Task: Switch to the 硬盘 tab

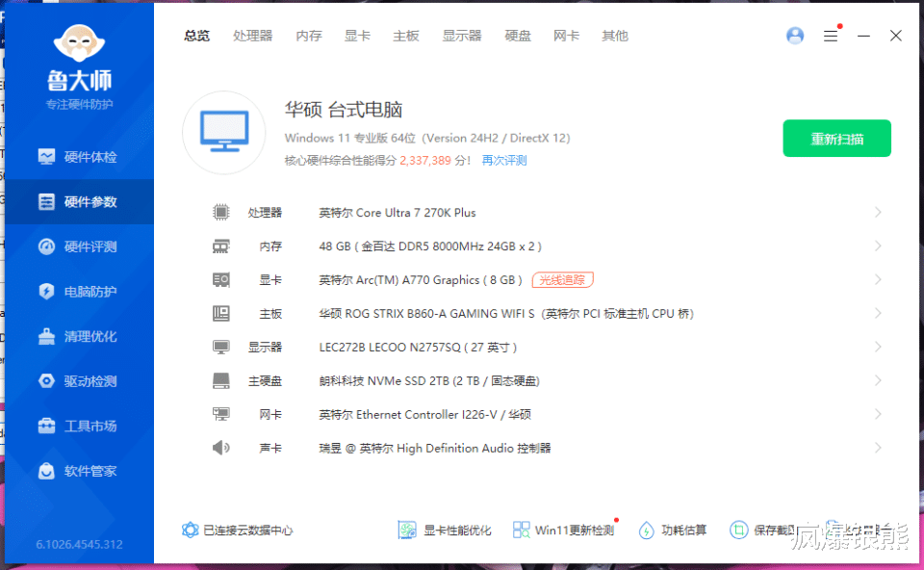Action: click(518, 36)
